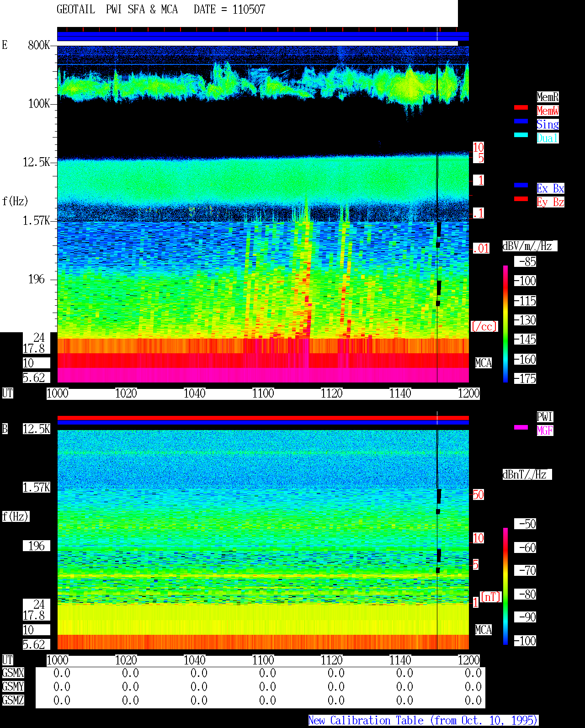Image resolution: width=585 pixels, height=728 pixels.
Task: Click the 1100 tick on the E panel UT axis
Action: click(x=263, y=393)
